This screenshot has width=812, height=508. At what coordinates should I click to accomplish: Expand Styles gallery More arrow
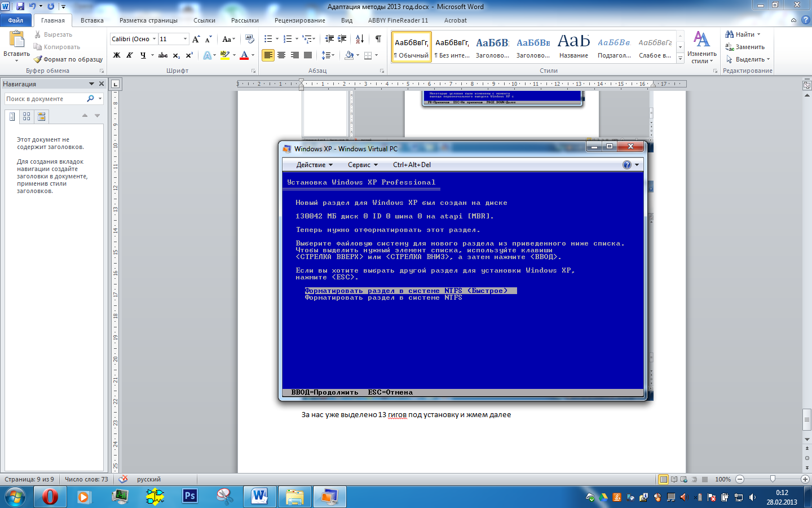[x=680, y=59]
